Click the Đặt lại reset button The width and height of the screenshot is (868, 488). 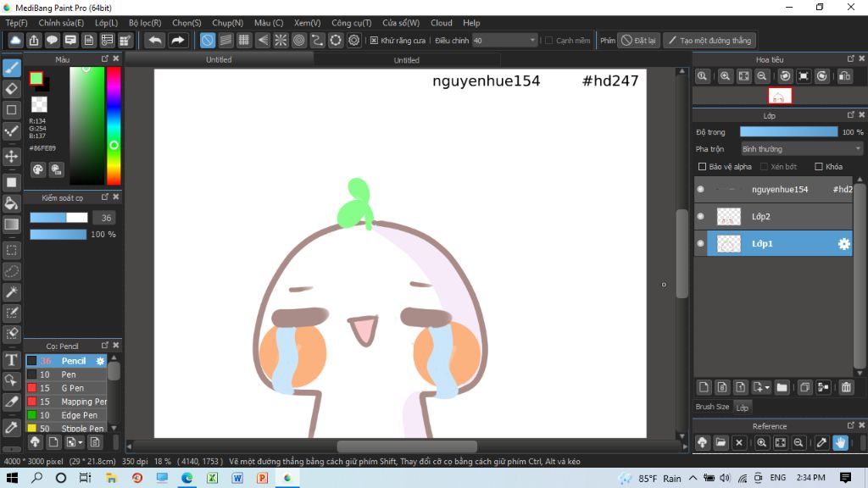[x=639, y=41]
